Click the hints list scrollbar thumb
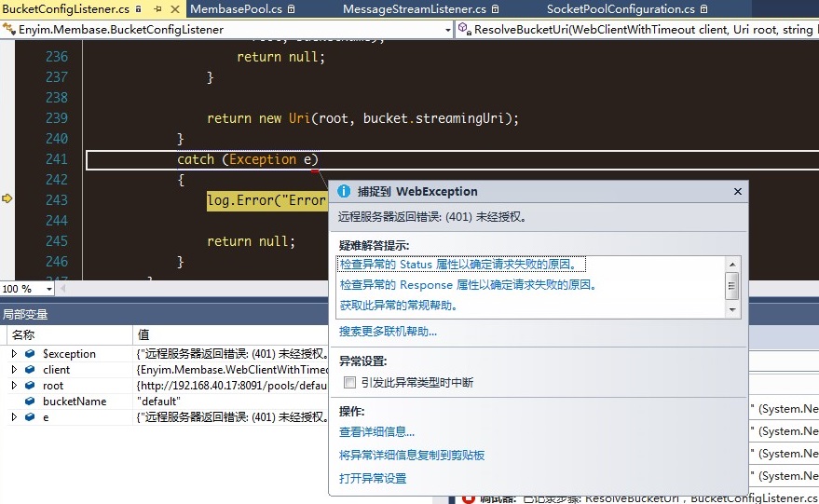This screenshot has height=504, width=819. coord(732,286)
